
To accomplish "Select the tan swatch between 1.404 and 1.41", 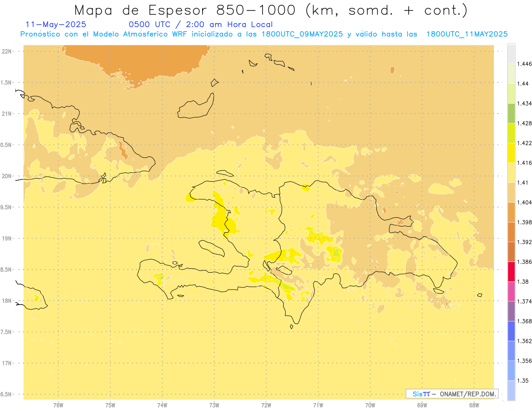I will [511, 192].
